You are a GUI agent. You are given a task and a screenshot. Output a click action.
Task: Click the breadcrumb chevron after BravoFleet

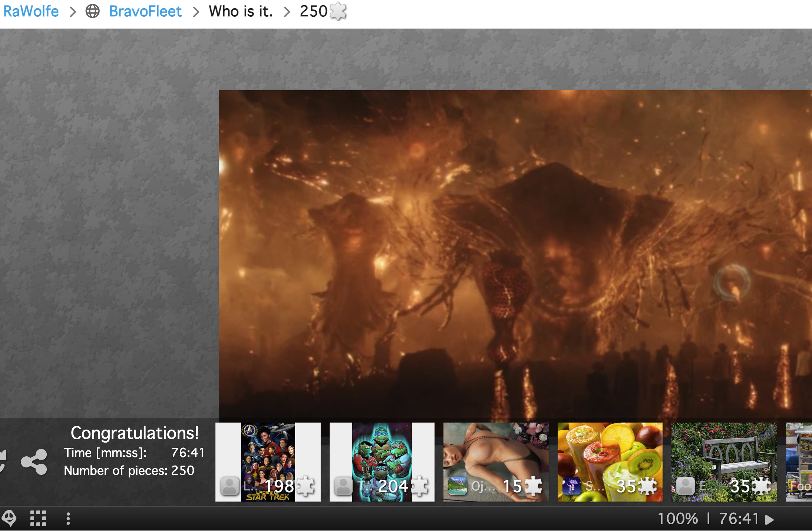[196, 12]
